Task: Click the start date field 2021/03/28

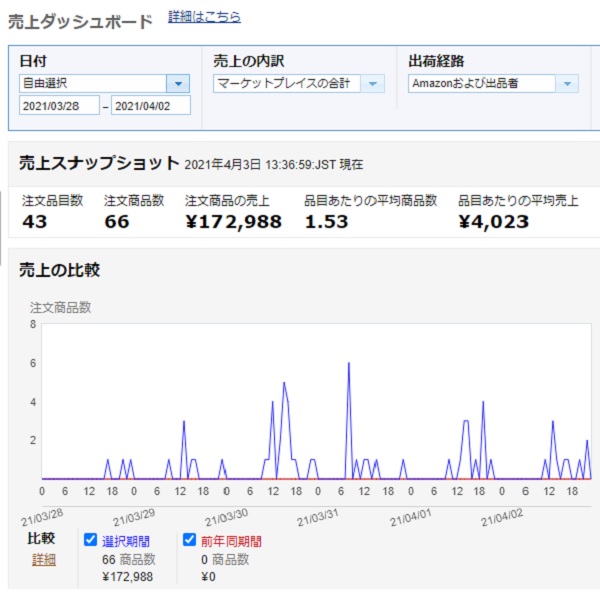Action: click(59, 106)
